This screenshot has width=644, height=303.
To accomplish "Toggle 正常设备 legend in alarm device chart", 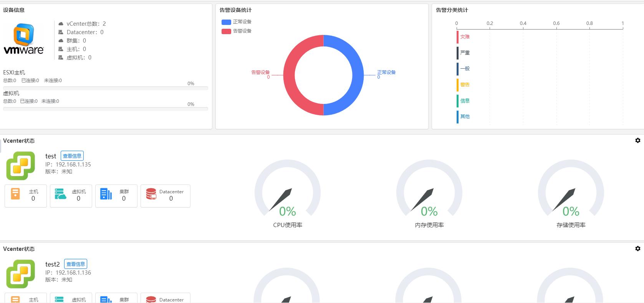I will 237,22.
